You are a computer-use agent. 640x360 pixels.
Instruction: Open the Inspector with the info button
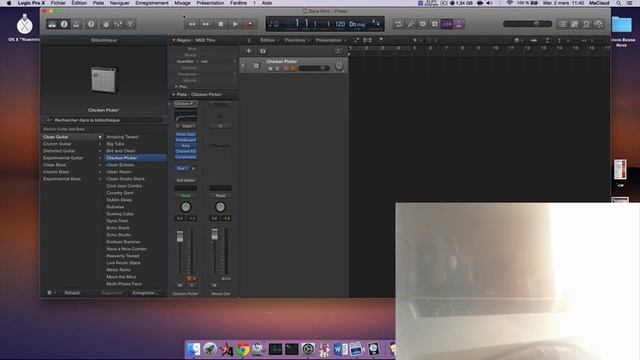click(x=64, y=24)
